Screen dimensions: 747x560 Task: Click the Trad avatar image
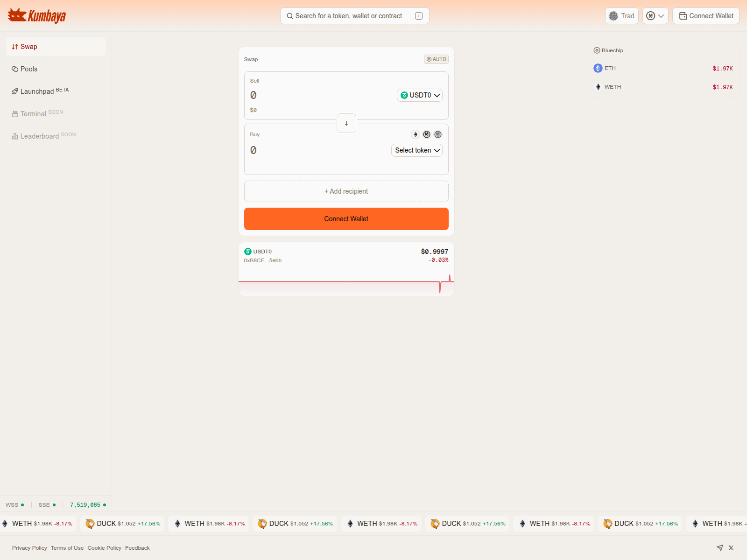click(613, 16)
